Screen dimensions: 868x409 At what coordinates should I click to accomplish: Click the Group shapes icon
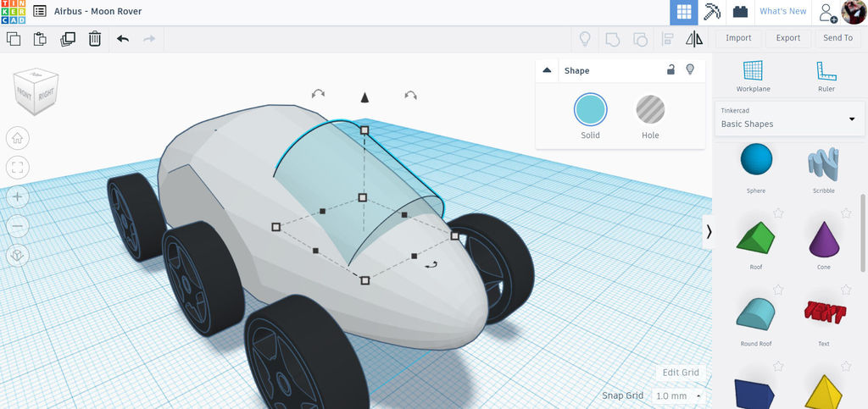(x=612, y=39)
